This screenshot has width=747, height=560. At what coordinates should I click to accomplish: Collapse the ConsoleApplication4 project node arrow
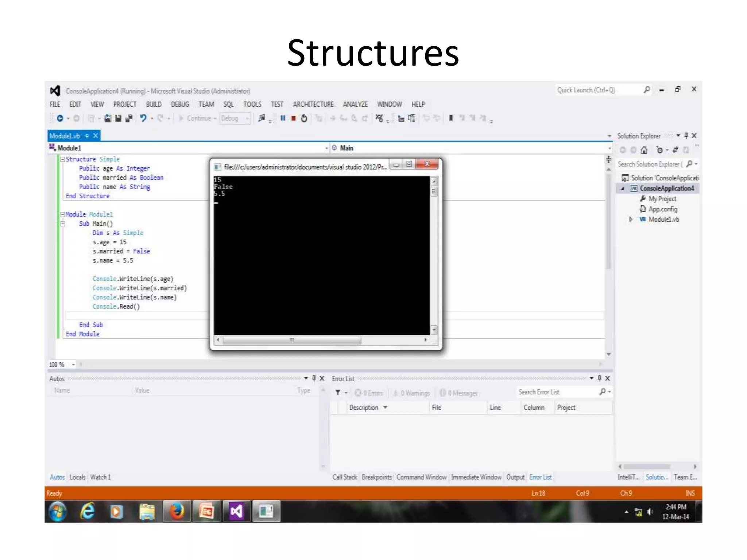click(x=623, y=188)
